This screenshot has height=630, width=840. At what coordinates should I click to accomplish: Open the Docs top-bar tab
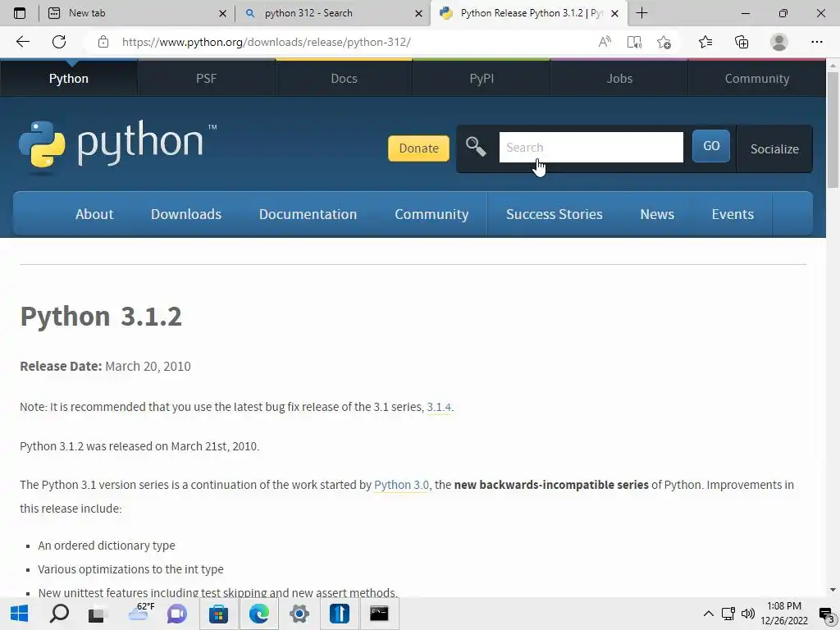[344, 78]
